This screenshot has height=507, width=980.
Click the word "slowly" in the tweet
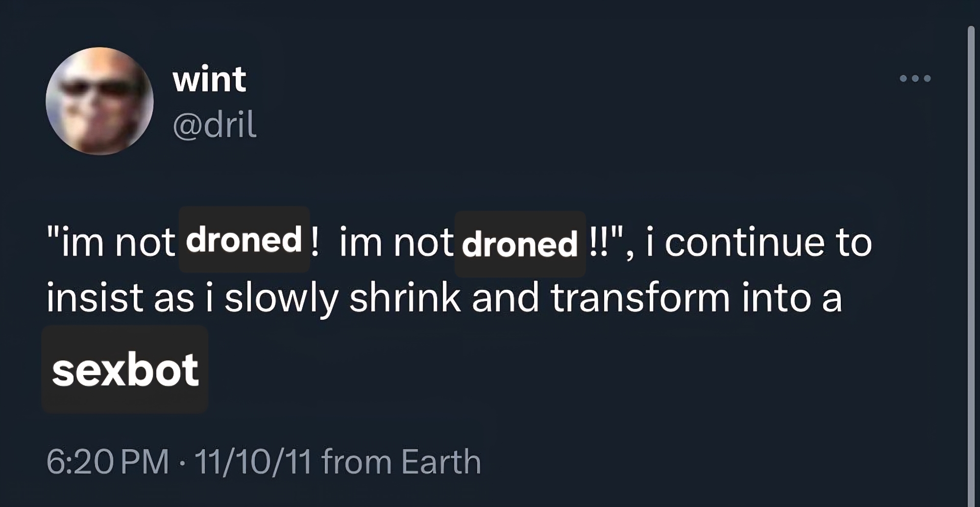(281, 298)
